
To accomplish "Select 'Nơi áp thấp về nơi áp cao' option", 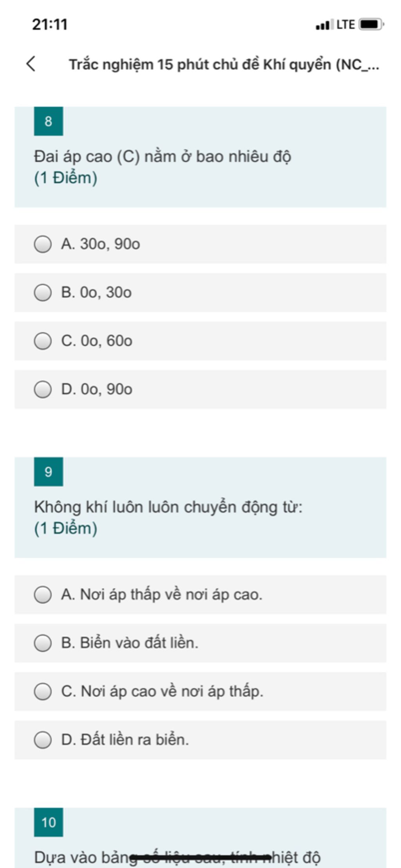I will pyautogui.click(x=43, y=595).
